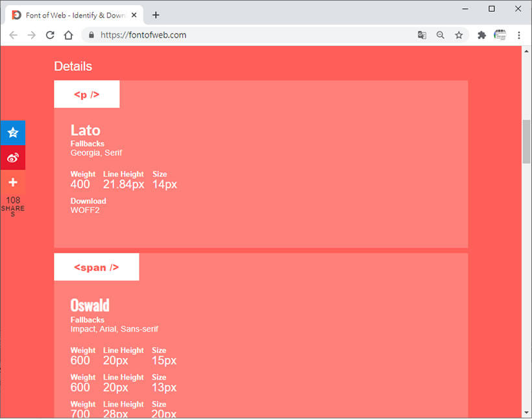
Task: Click the Oswald font name
Action: (90, 305)
